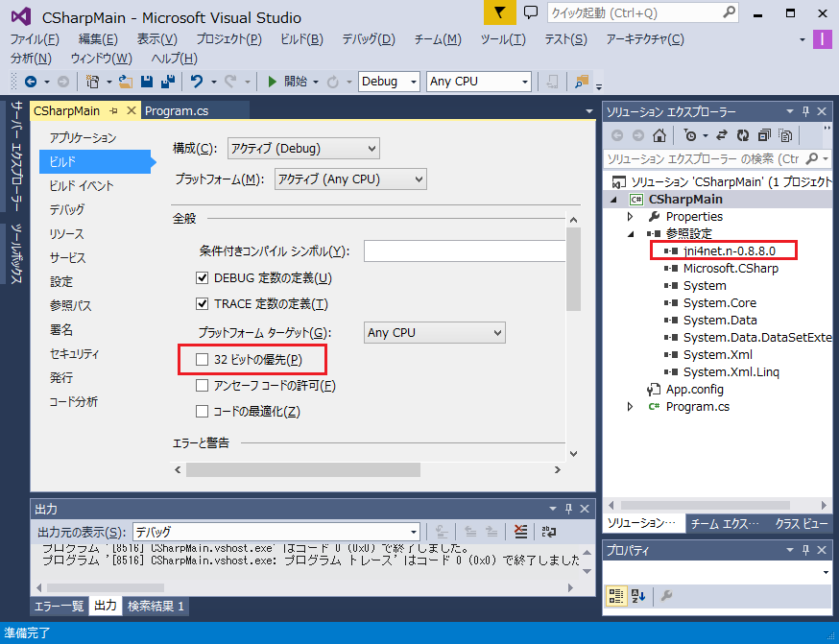Check the コードの最適化 checkbox
Image resolution: width=839 pixels, height=644 pixels.
[x=202, y=412]
